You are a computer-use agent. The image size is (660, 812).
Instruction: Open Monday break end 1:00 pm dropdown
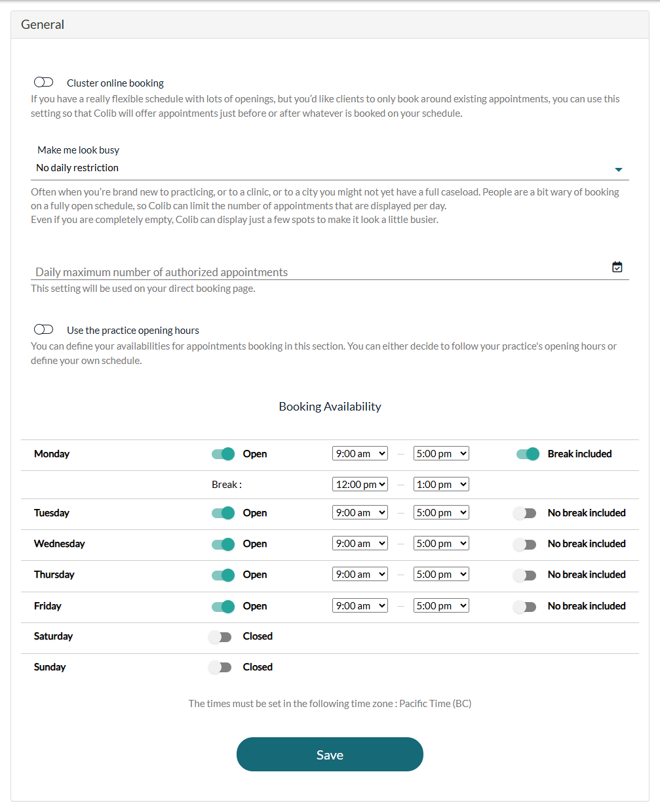[441, 484]
